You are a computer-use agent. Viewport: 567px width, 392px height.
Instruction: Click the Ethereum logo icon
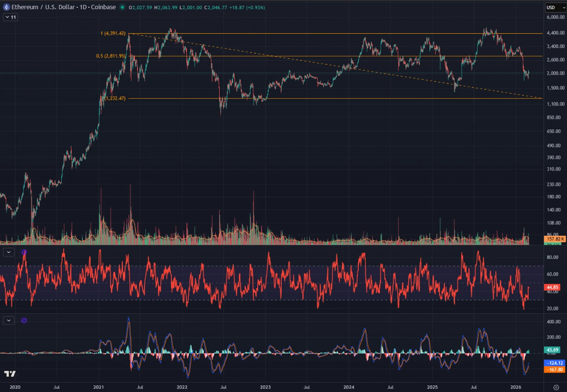point(6,7)
